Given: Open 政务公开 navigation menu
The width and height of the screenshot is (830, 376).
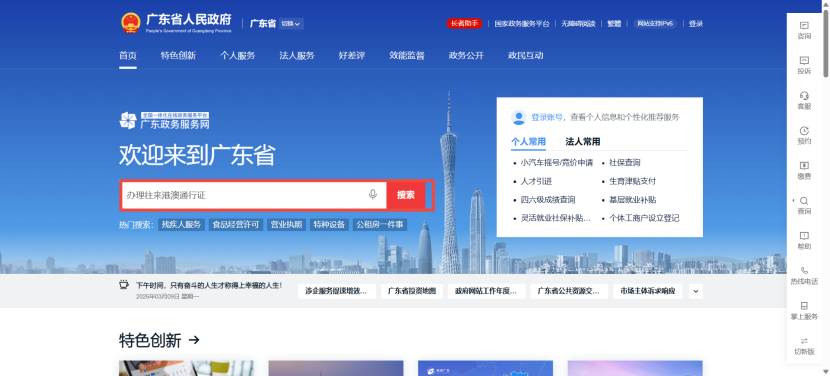Looking at the screenshot, I should pyautogui.click(x=466, y=56).
